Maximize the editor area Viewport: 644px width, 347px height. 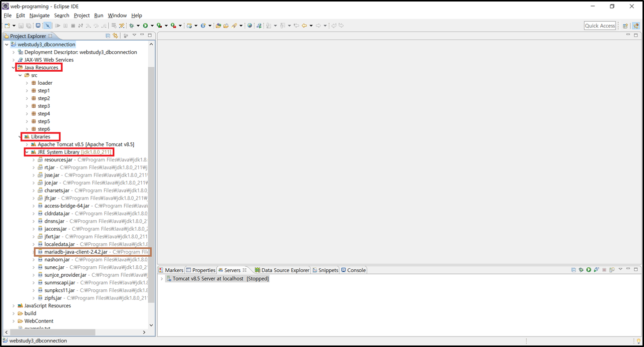point(636,35)
